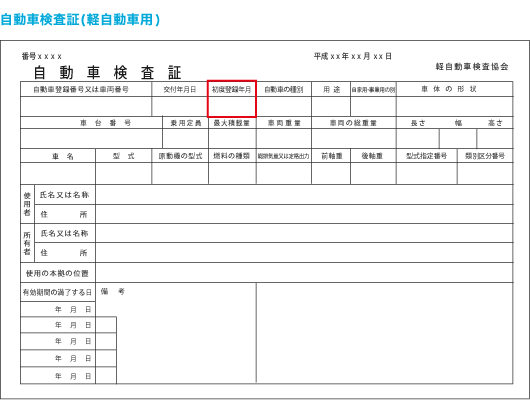Click the 車両重量 header cell
Image resolution: width=530 pixels, height=400 pixels.
(x=284, y=123)
